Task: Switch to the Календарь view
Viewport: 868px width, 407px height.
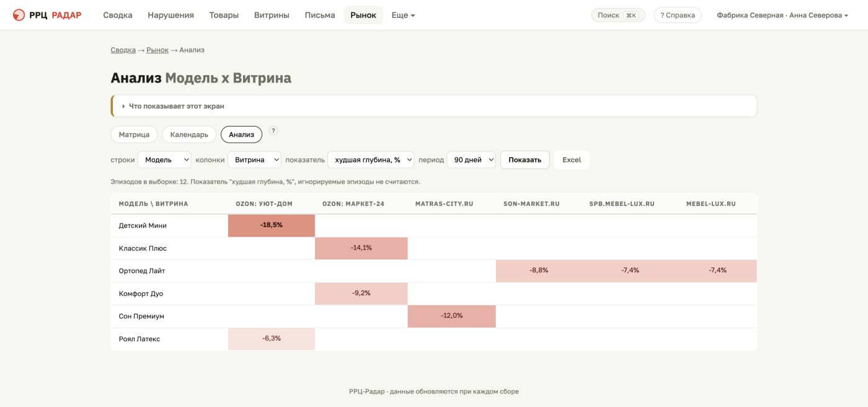Action: point(189,135)
